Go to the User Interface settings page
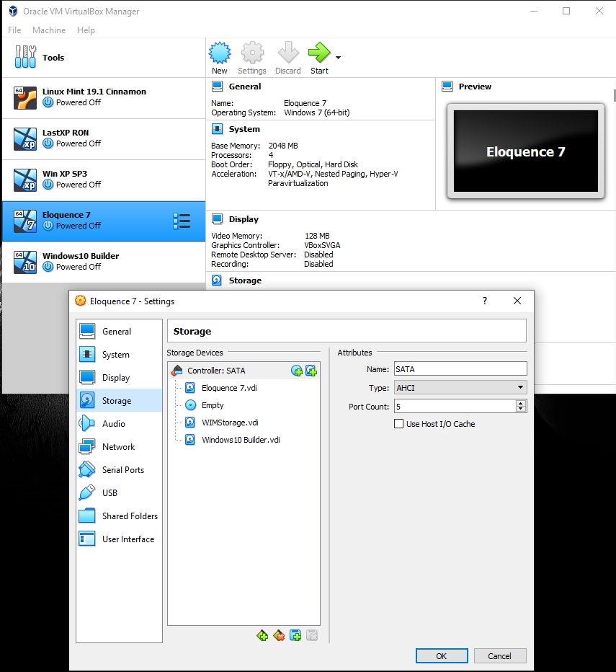 [x=119, y=539]
